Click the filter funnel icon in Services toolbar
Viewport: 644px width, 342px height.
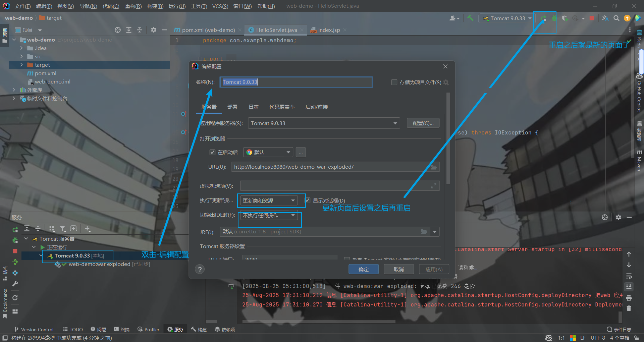pos(63,229)
